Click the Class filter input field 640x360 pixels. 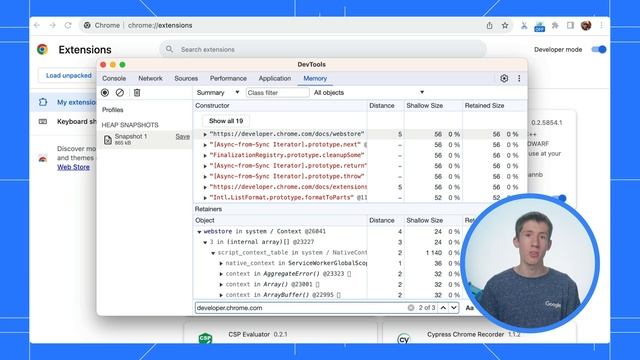tap(278, 93)
